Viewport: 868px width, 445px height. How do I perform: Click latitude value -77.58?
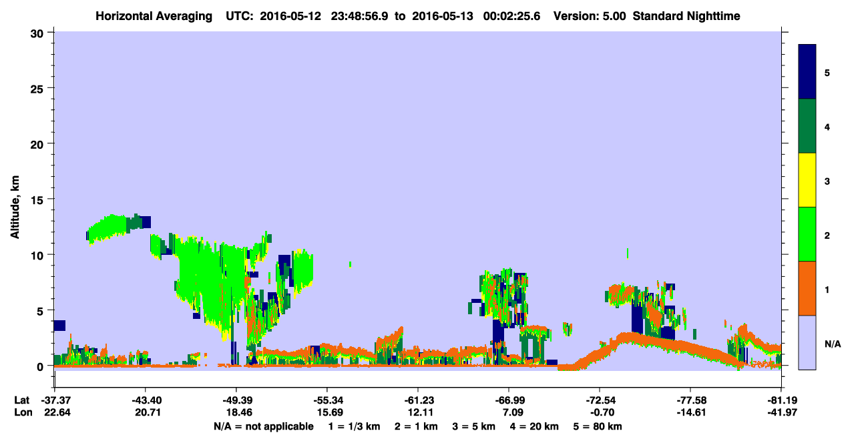pos(690,400)
